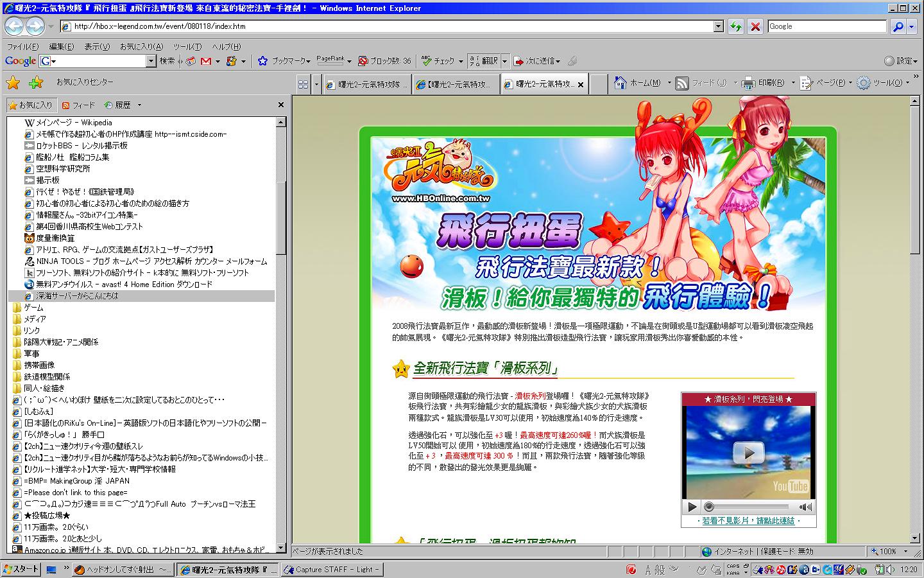The width and height of the screenshot is (924, 578).
Task: Click the video progress slider handle
Action: pos(708,507)
